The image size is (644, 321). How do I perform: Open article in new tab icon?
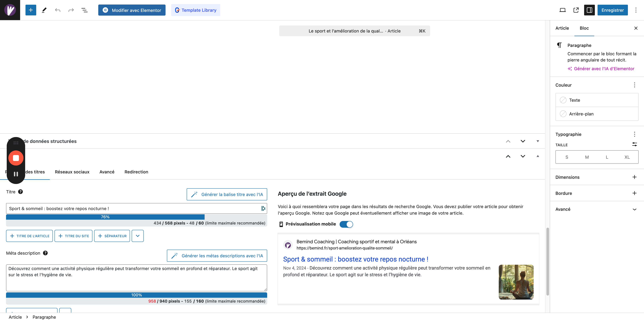pyautogui.click(x=576, y=10)
